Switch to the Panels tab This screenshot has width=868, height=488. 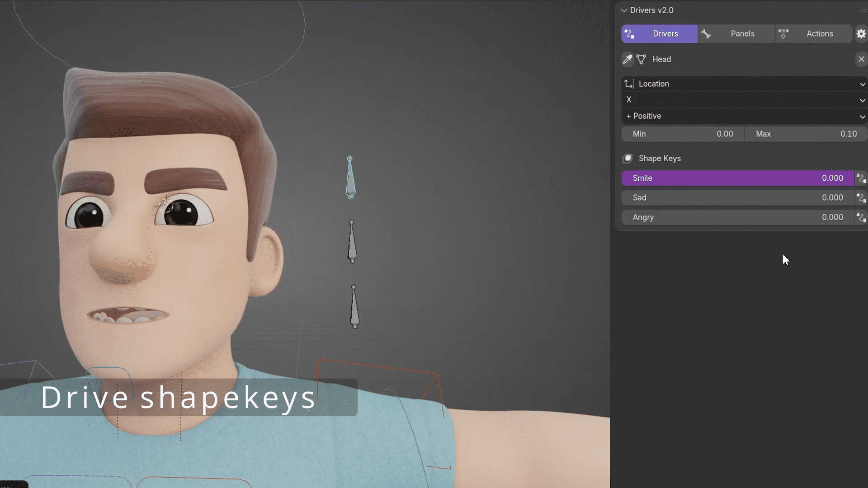[742, 34]
